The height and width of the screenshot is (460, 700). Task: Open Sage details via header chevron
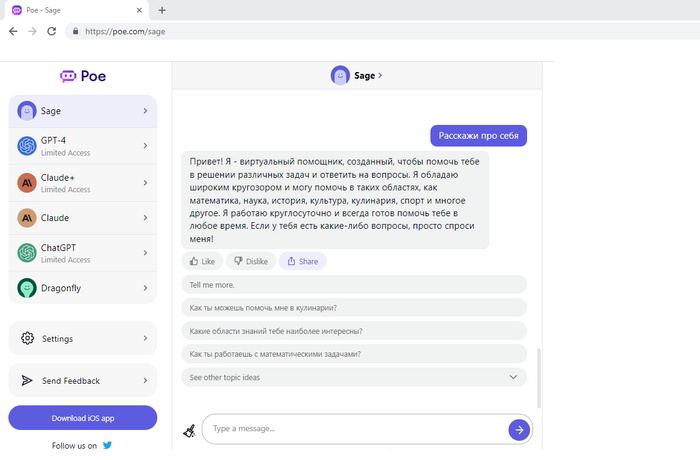pyautogui.click(x=380, y=75)
